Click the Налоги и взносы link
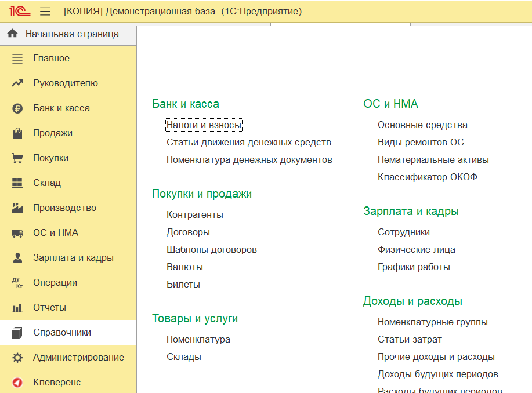 [204, 125]
